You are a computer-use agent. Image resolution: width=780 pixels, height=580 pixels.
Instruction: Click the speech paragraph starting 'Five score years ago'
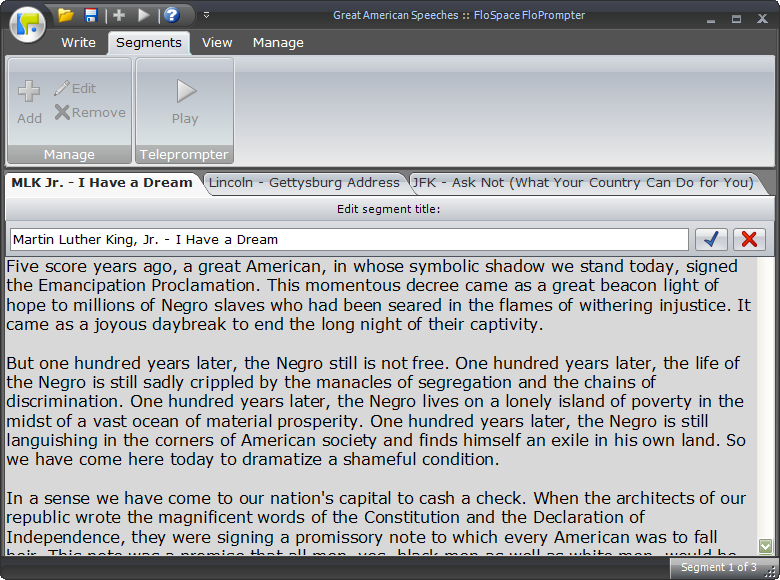tap(378, 295)
